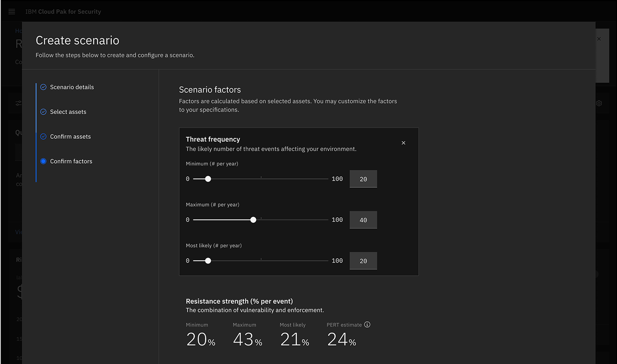Open the hamburger navigation menu

click(x=12, y=12)
